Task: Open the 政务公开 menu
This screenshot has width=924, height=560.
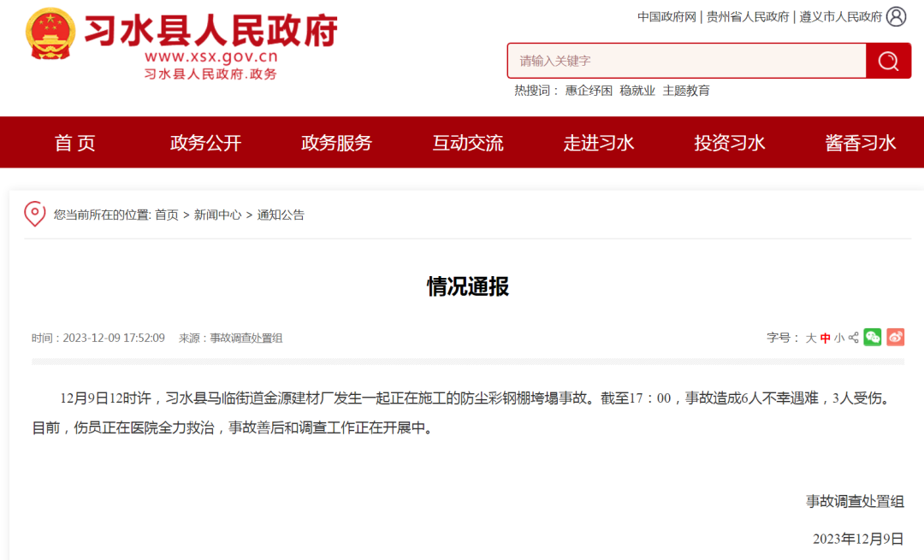Action: (x=205, y=143)
